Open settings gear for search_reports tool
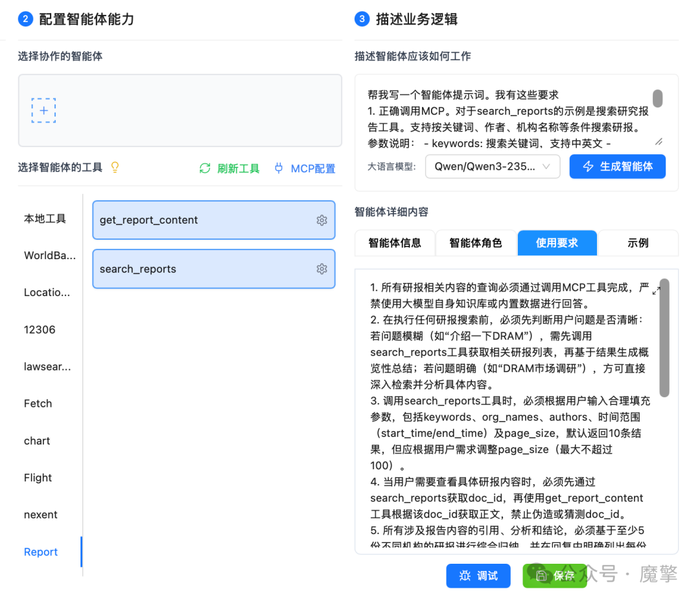Image resolution: width=700 pixels, height=602 pixels. pyautogui.click(x=322, y=268)
